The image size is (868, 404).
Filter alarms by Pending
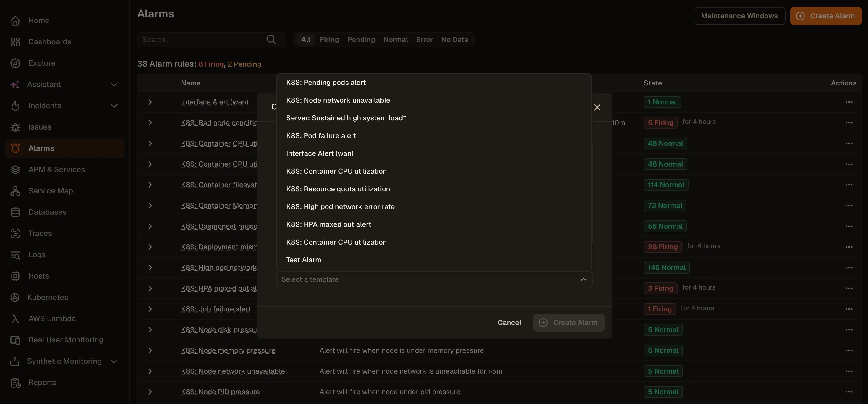coord(361,39)
